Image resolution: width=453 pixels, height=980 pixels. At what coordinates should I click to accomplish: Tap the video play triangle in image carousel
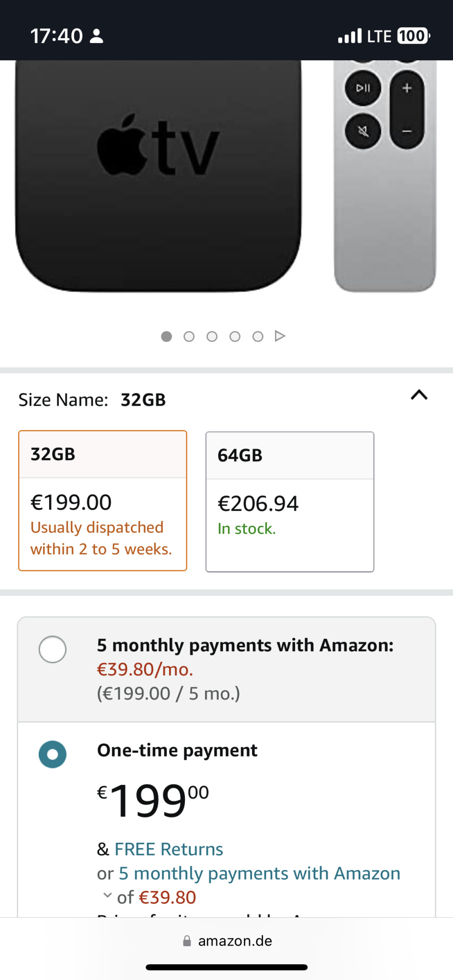(x=280, y=336)
